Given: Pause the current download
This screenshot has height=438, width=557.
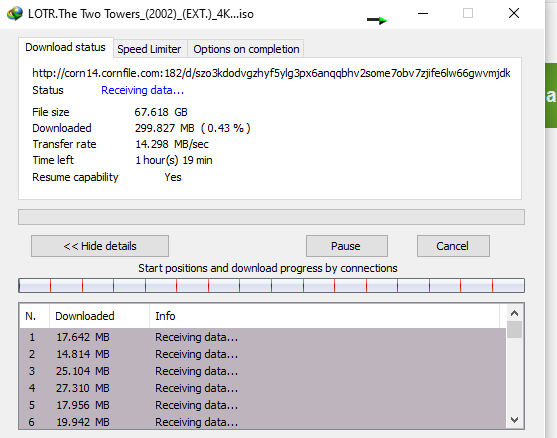Looking at the screenshot, I should click(x=347, y=246).
